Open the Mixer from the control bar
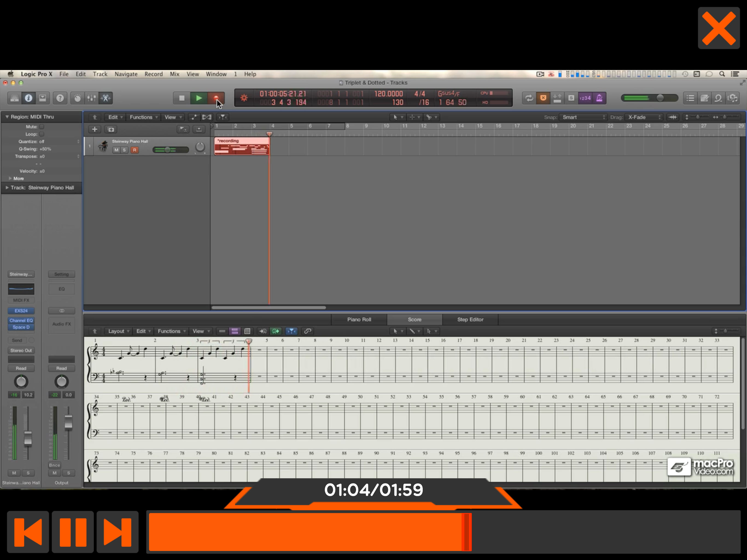Viewport: 747px width, 560px height. (x=92, y=98)
